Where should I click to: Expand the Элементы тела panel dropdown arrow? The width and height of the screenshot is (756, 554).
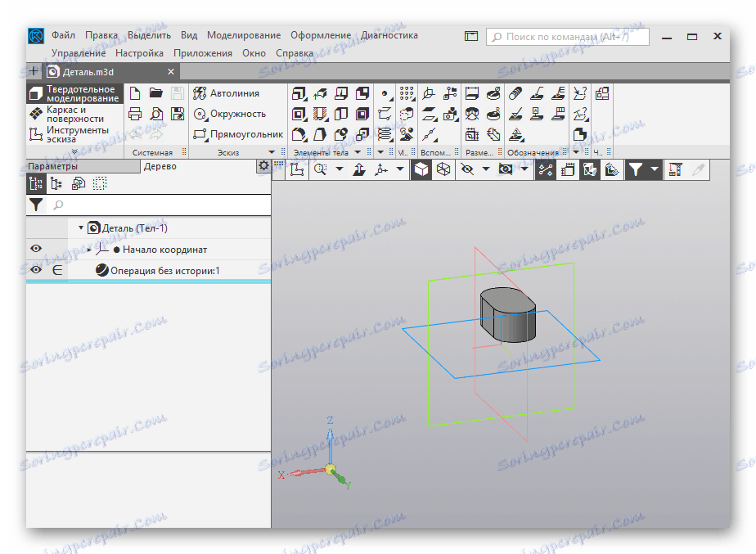pos(358,152)
